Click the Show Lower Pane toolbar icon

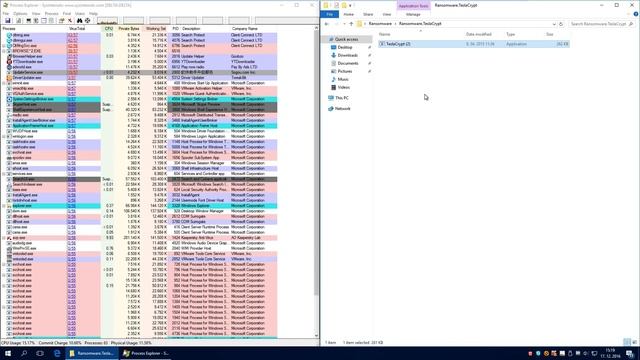tap(44, 20)
